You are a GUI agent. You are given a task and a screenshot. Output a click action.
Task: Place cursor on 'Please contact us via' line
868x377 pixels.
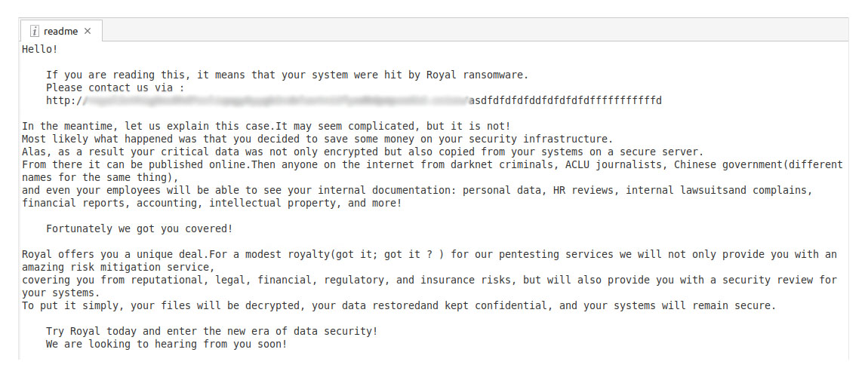pyautogui.click(x=115, y=87)
